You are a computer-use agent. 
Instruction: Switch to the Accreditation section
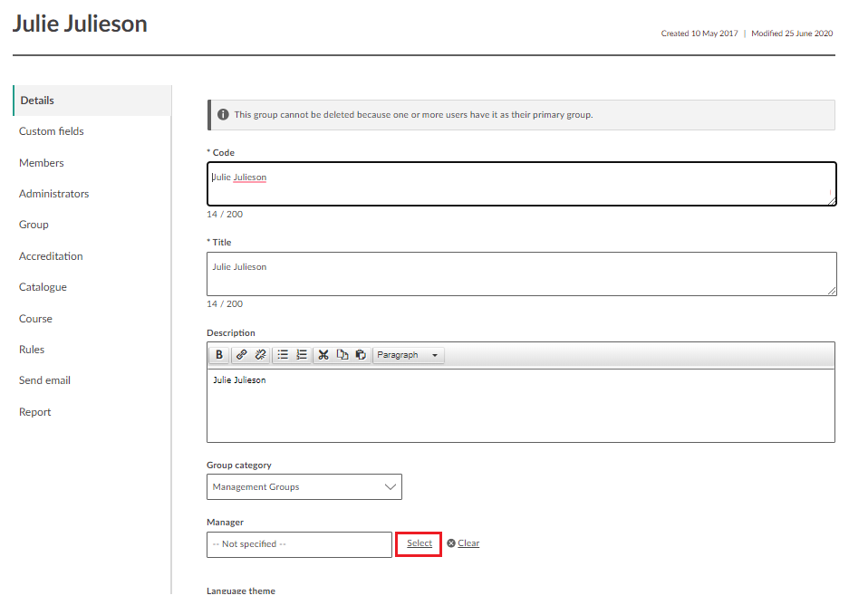51,256
